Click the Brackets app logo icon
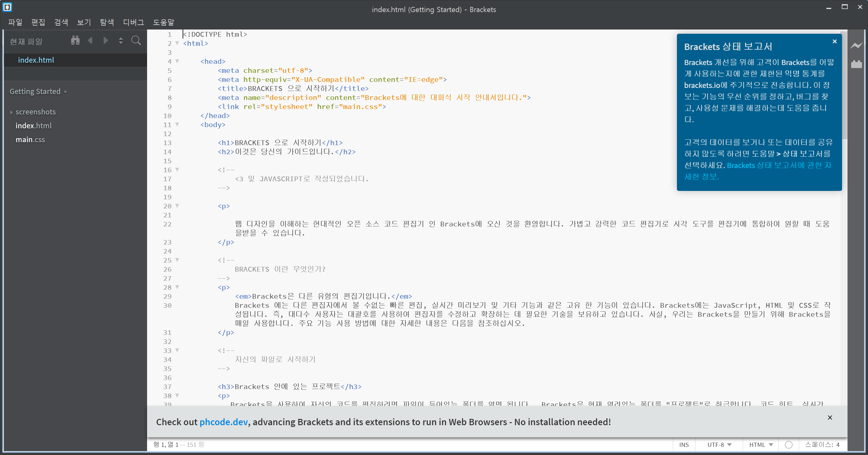This screenshot has height=455, width=868. [x=7, y=7]
